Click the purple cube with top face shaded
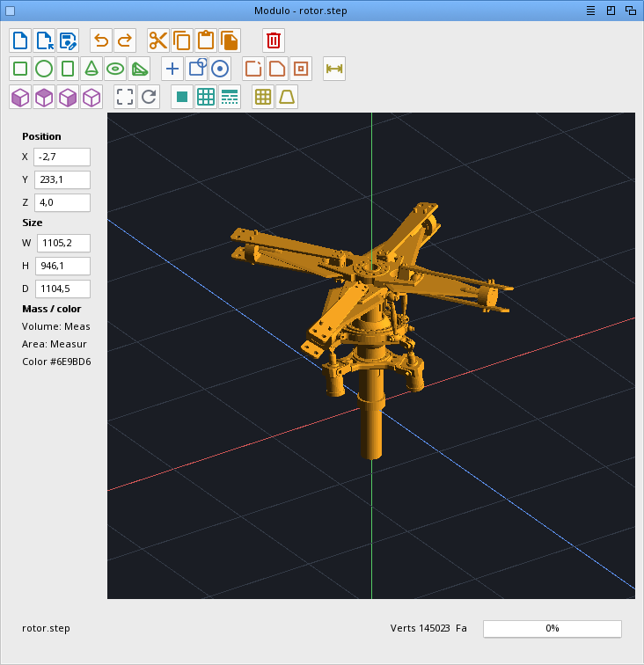This screenshot has width=644, height=665. [44, 97]
